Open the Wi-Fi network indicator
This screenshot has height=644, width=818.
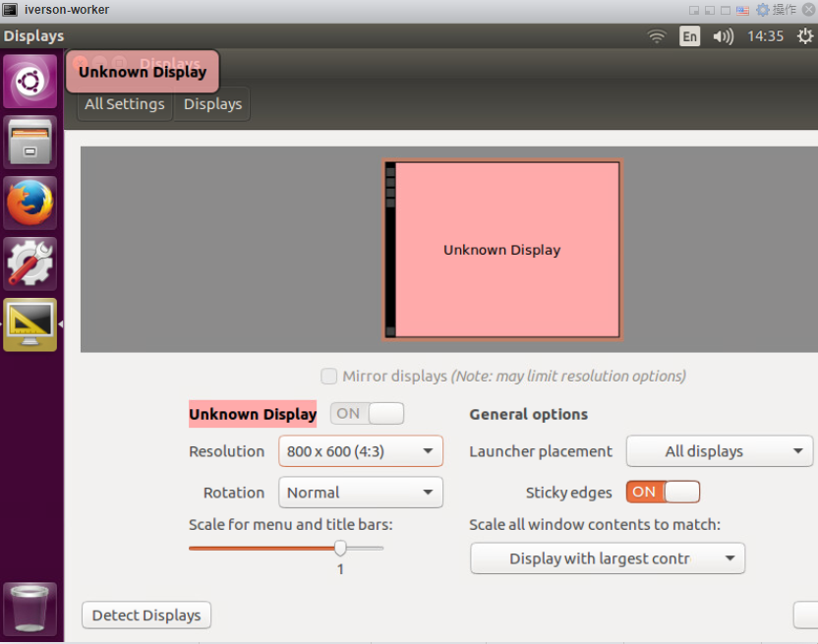pos(657,36)
